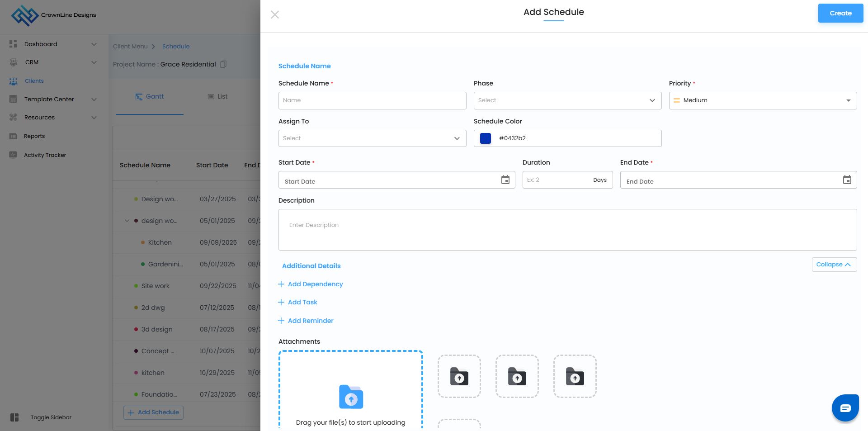
Task: Click the third dark upload folder thumbnail
Action: [x=575, y=376]
